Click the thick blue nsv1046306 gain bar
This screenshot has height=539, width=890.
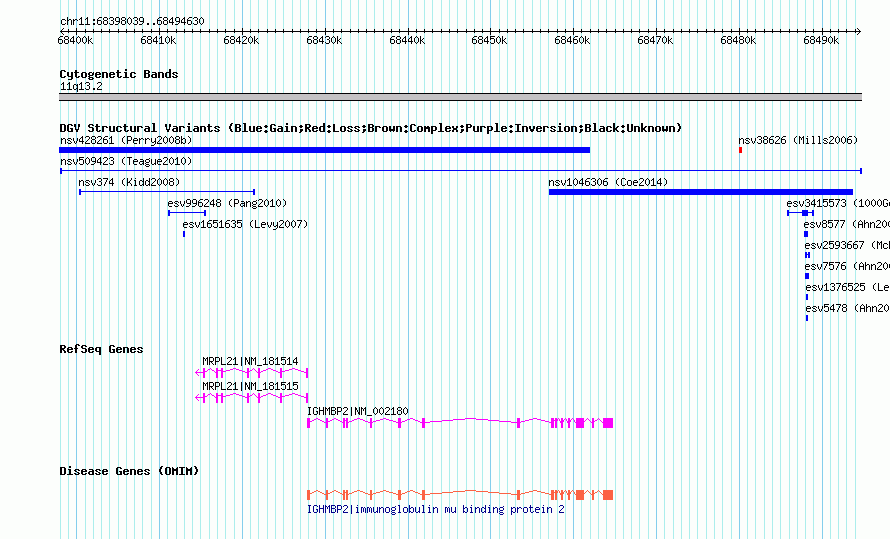pos(701,192)
